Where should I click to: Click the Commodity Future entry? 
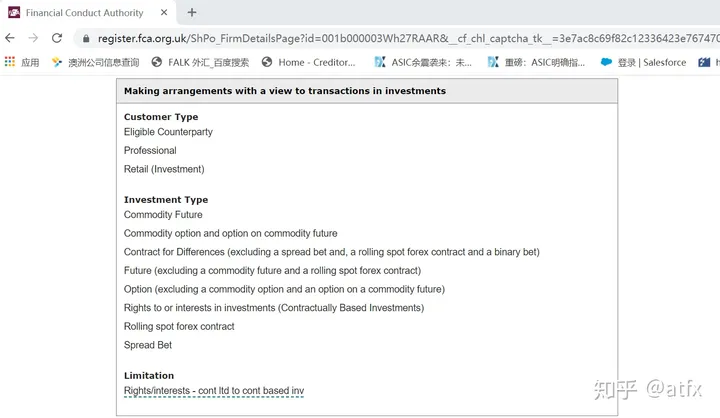click(163, 215)
